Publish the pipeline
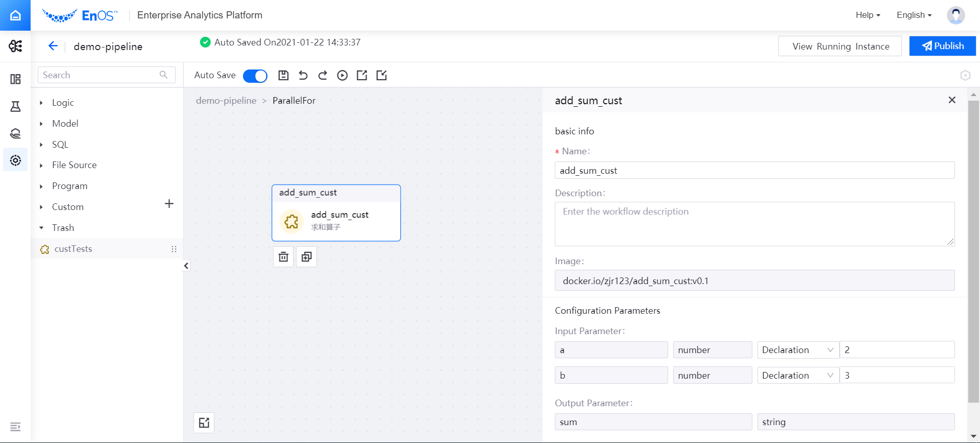 pyautogui.click(x=942, y=46)
